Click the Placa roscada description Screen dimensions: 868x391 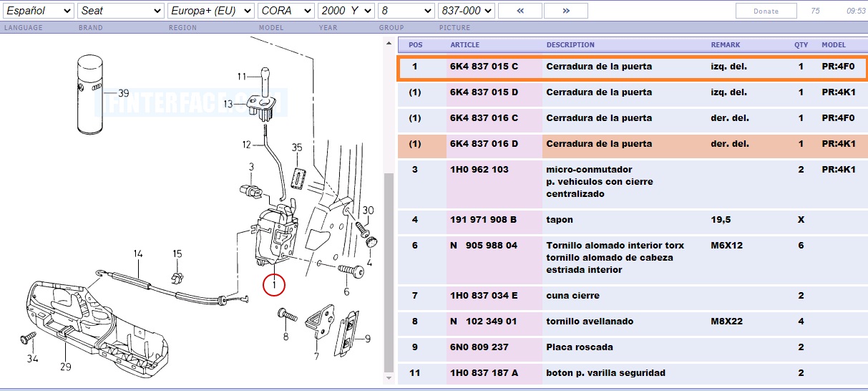[x=579, y=347]
